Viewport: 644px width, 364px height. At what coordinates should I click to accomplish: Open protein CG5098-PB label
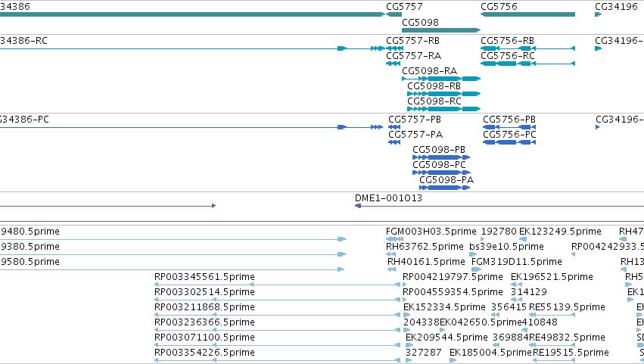point(439,150)
